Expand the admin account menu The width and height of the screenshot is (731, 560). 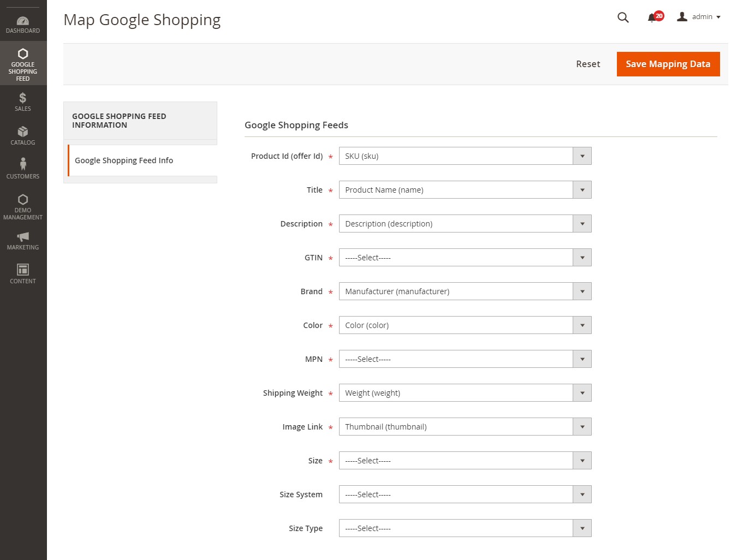699,17
